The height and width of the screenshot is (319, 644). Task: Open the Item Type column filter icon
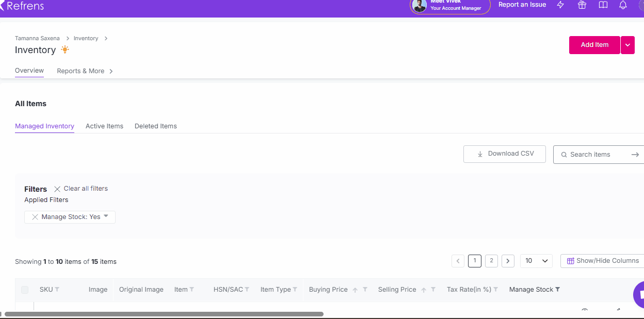pyautogui.click(x=295, y=290)
